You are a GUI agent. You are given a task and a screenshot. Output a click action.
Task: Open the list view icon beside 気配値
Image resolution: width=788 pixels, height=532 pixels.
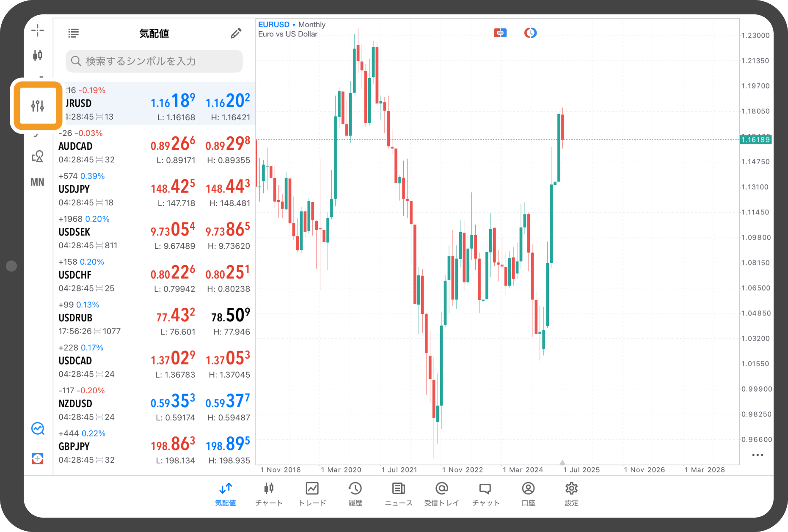pyautogui.click(x=74, y=33)
